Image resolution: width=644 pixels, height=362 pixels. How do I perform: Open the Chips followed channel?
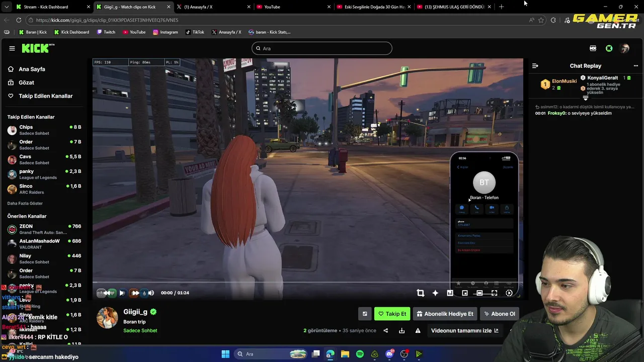[44, 130]
